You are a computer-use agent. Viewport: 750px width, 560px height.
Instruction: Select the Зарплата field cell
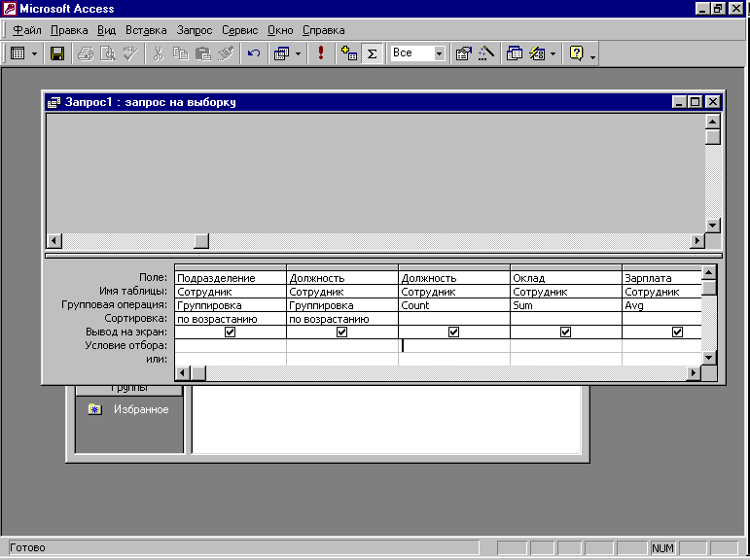662,278
